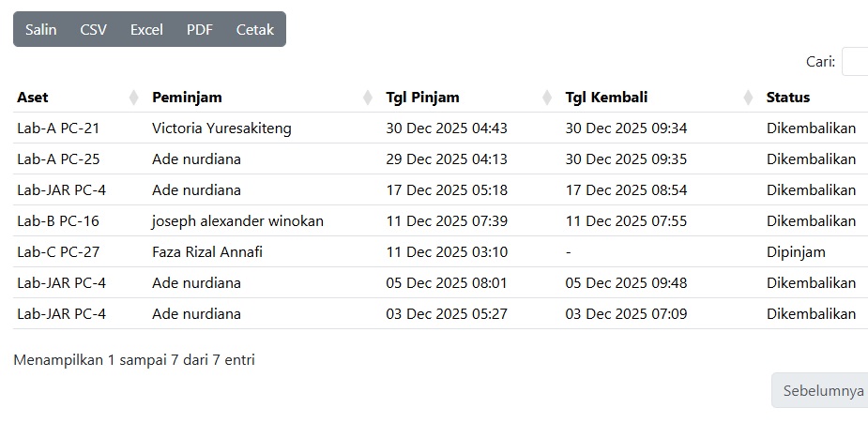Sort by Aset column header
868x423 pixels.
coord(33,98)
